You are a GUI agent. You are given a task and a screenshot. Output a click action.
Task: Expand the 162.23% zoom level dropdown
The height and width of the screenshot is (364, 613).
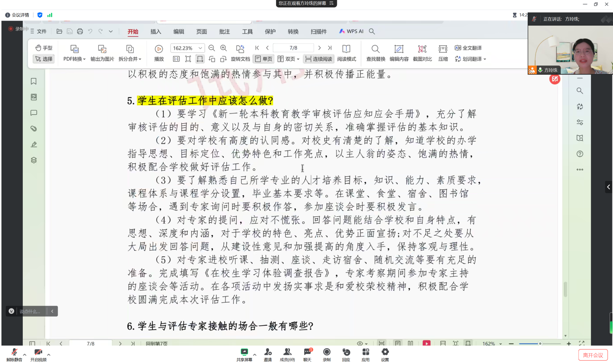[x=200, y=48]
